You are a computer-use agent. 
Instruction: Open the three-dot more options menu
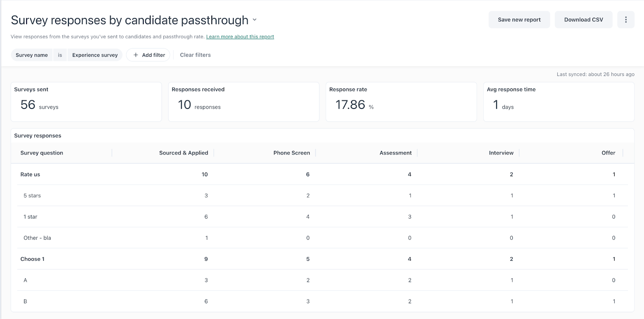[625, 20]
